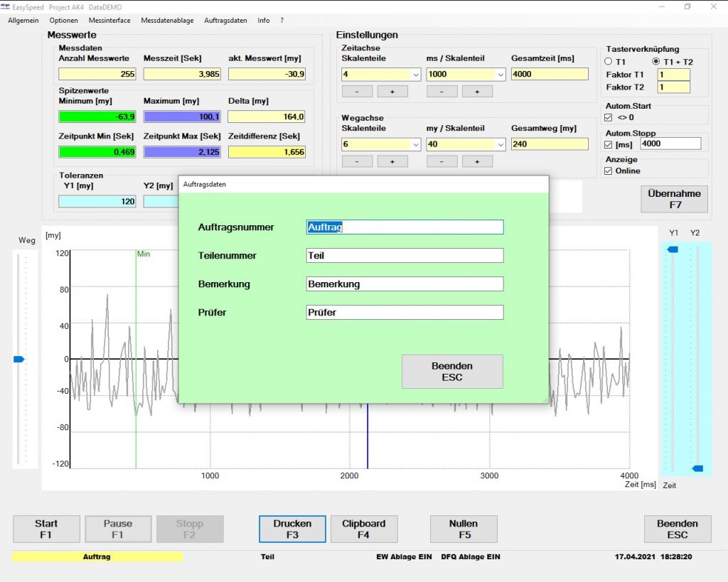Copy chart via Clipboard F4 button
The height and width of the screenshot is (582, 728).
363,529
